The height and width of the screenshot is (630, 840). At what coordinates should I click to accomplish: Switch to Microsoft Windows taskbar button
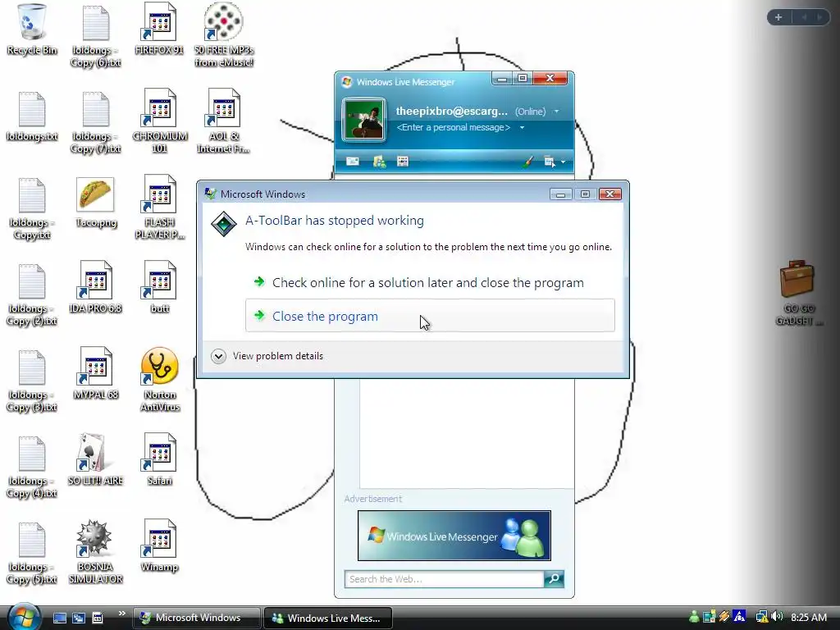(197, 618)
